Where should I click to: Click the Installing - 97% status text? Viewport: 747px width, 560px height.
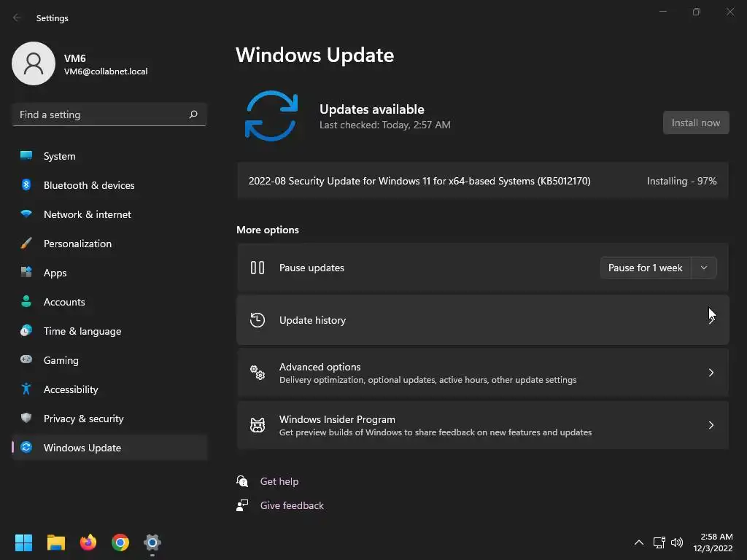click(x=682, y=181)
